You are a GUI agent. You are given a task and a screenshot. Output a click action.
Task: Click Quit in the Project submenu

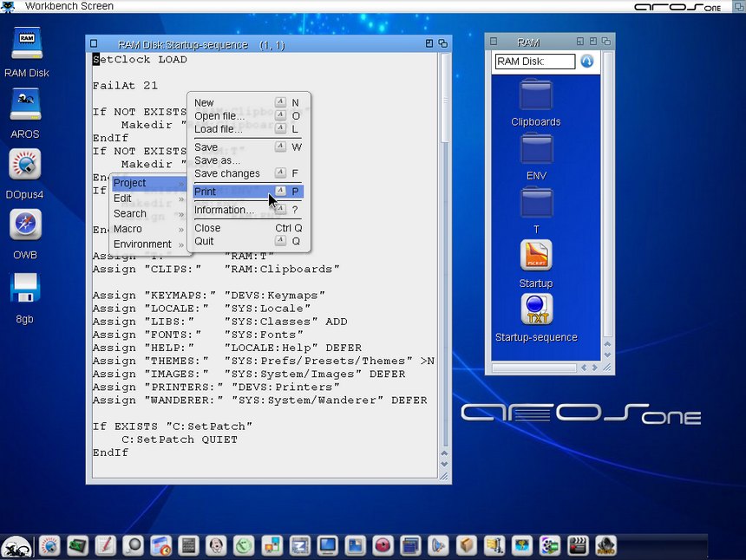click(x=204, y=241)
